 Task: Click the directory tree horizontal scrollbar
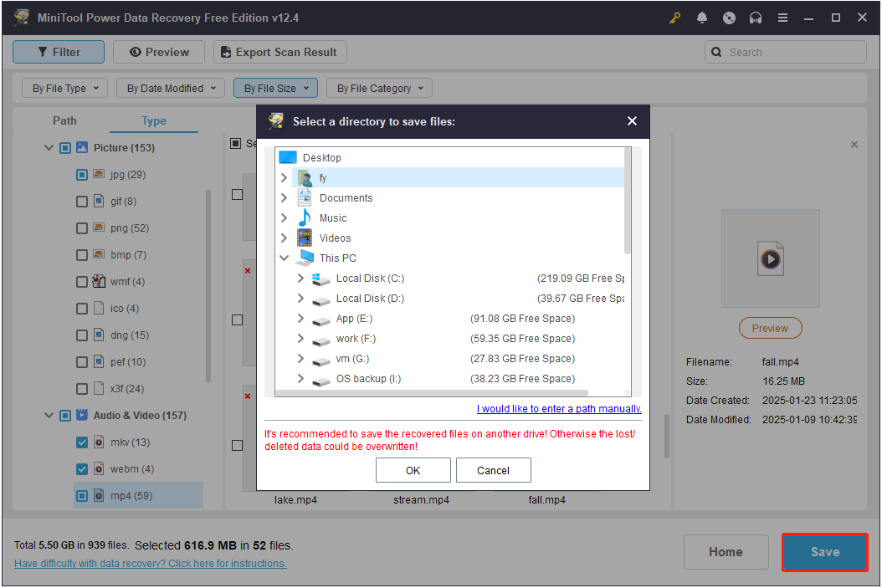click(x=432, y=393)
